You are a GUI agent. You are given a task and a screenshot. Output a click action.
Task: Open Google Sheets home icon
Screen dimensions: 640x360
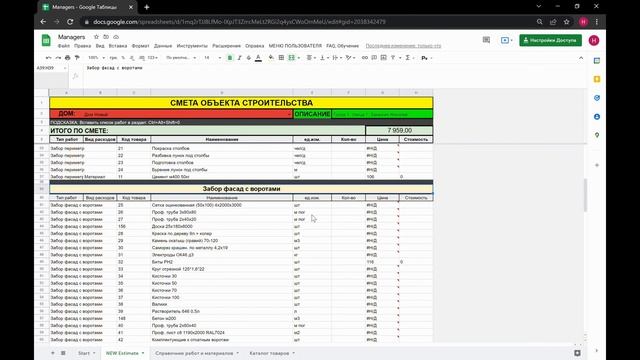pyautogui.click(x=46, y=40)
